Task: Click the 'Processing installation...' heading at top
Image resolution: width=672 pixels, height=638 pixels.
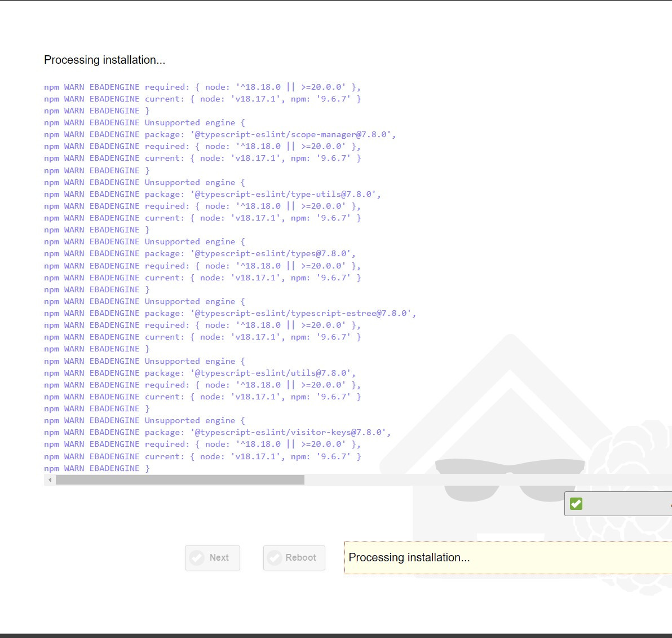Action: (104, 60)
